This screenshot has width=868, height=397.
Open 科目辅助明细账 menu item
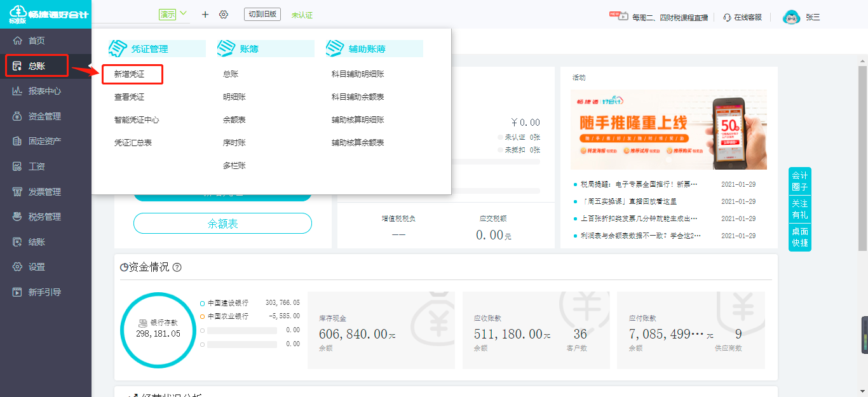tap(358, 74)
